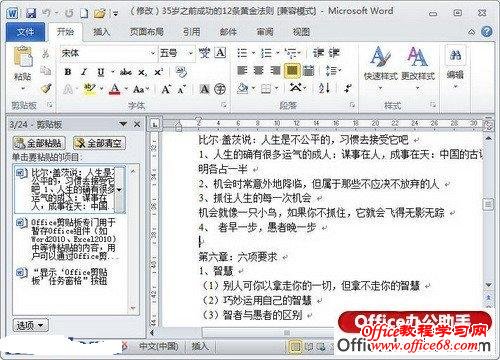Apply yellow text highlight color
The height and width of the screenshot is (360, 500).
[89, 89]
